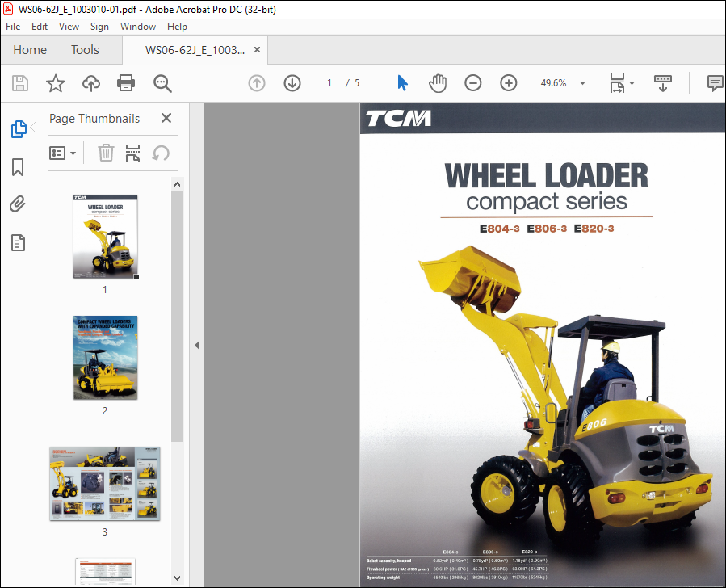Select the arrow Selection tool
Viewport: 726px width, 588px height.
[402, 83]
